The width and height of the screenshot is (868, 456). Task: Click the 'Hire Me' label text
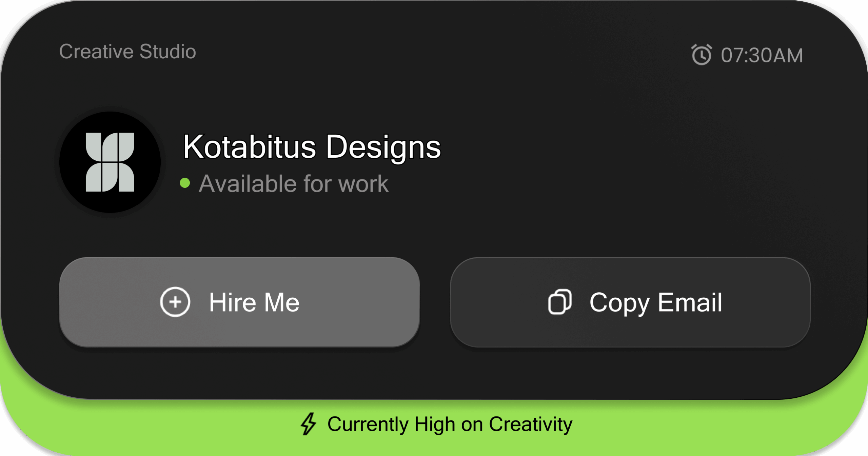(x=254, y=302)
